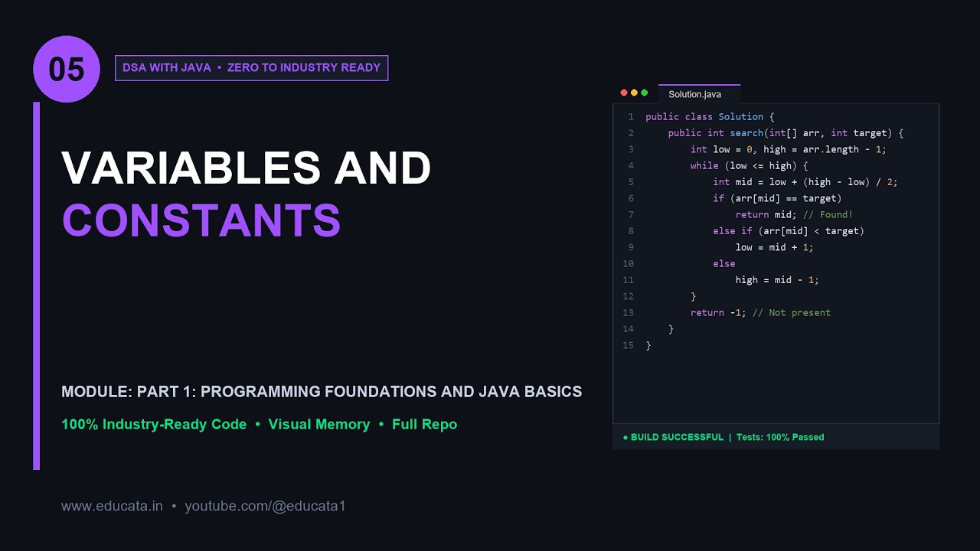Click the 'while (low <= high)' line

pos(749,165)
